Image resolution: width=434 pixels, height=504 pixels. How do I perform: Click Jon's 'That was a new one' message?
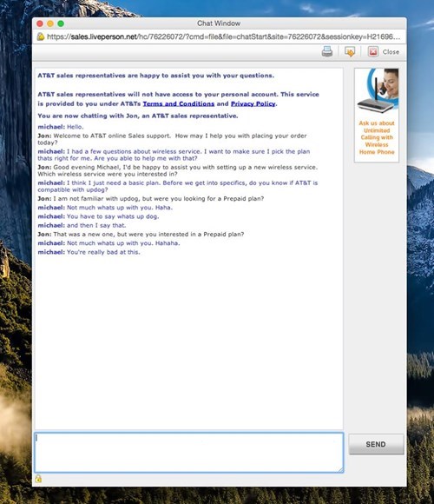[x=141, y=235]
